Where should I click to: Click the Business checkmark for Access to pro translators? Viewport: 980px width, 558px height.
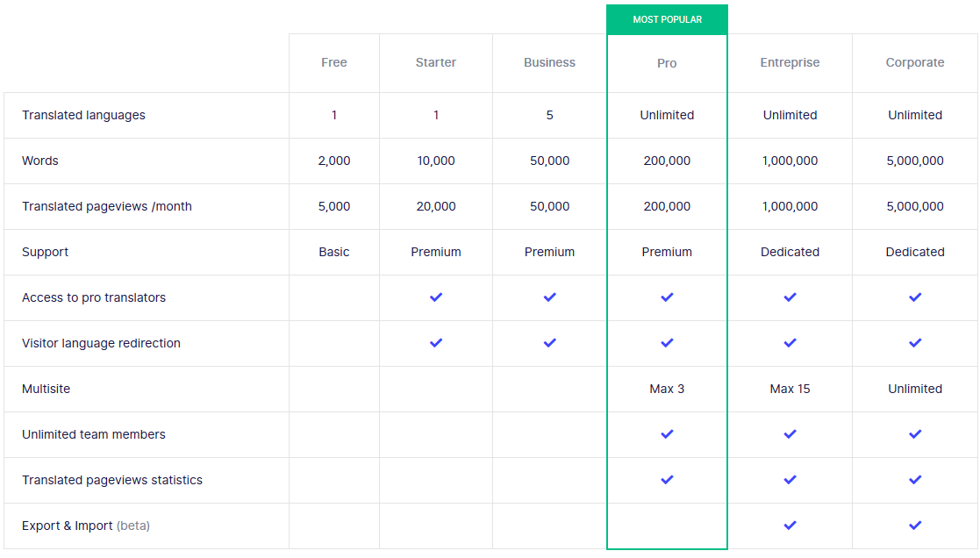[550, 297]
